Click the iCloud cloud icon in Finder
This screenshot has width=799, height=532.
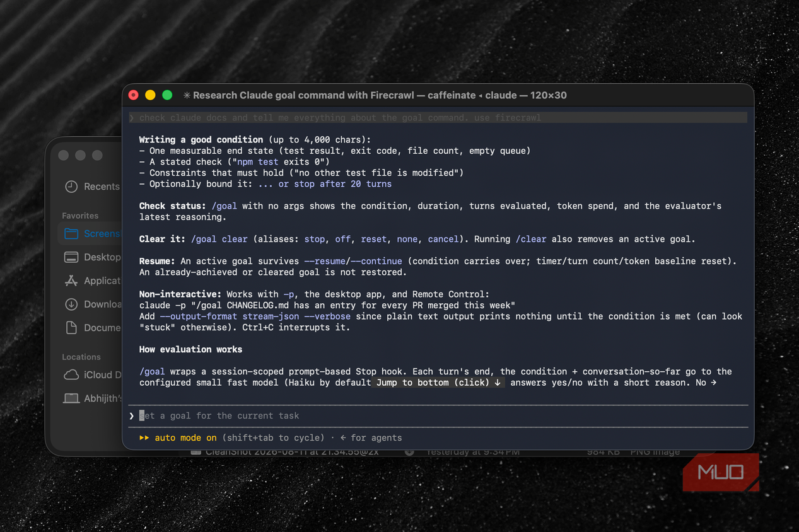(x=71, y=374)
